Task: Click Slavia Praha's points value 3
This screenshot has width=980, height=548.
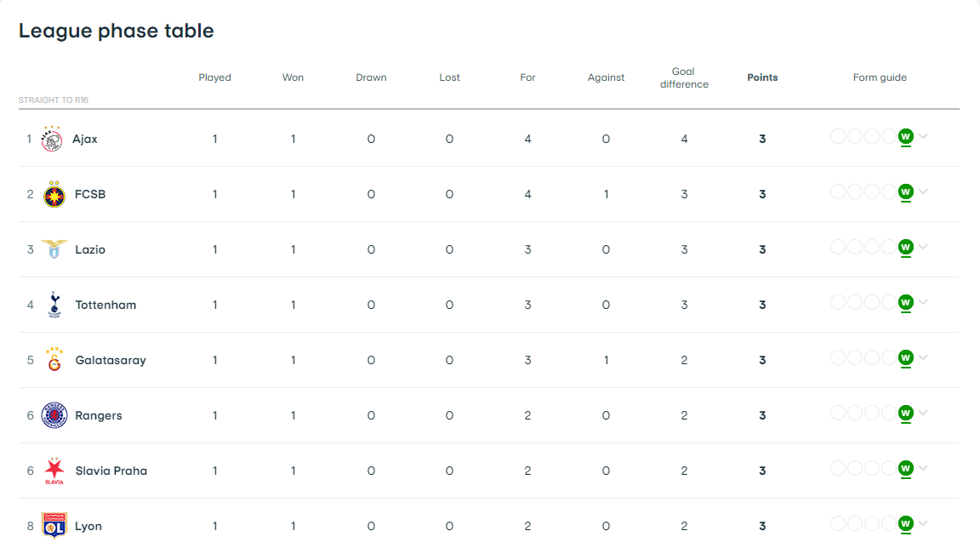Action: [762, 471]
